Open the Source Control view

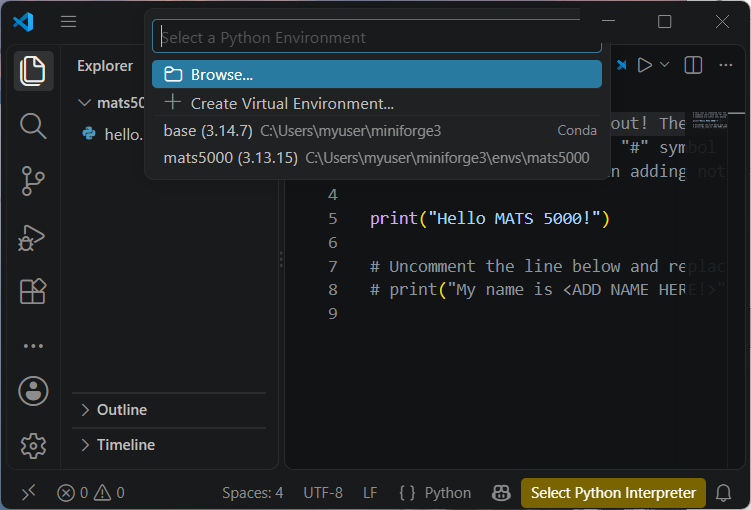tap(33, 181)
